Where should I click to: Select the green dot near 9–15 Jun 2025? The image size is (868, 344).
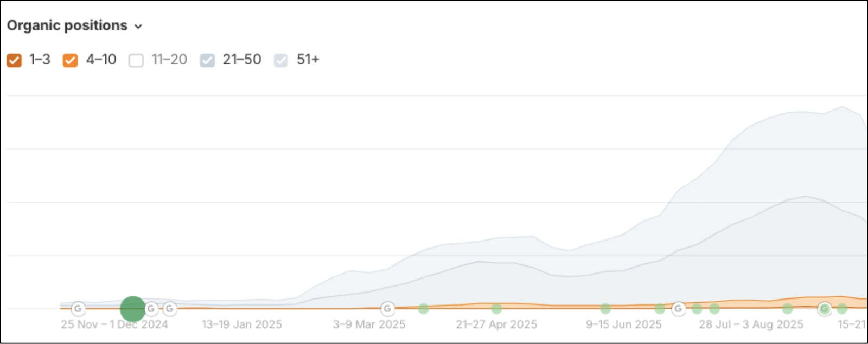click(605, 308)
